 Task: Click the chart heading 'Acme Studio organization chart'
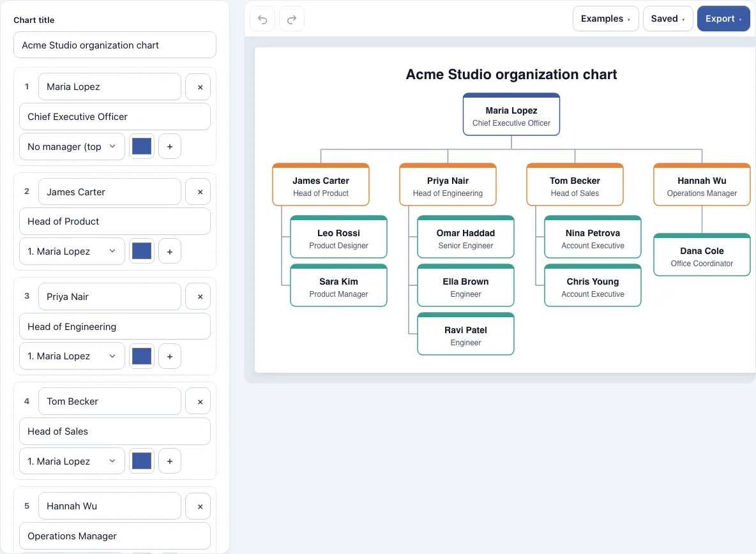pyautogui.click(x=511, y=75)
